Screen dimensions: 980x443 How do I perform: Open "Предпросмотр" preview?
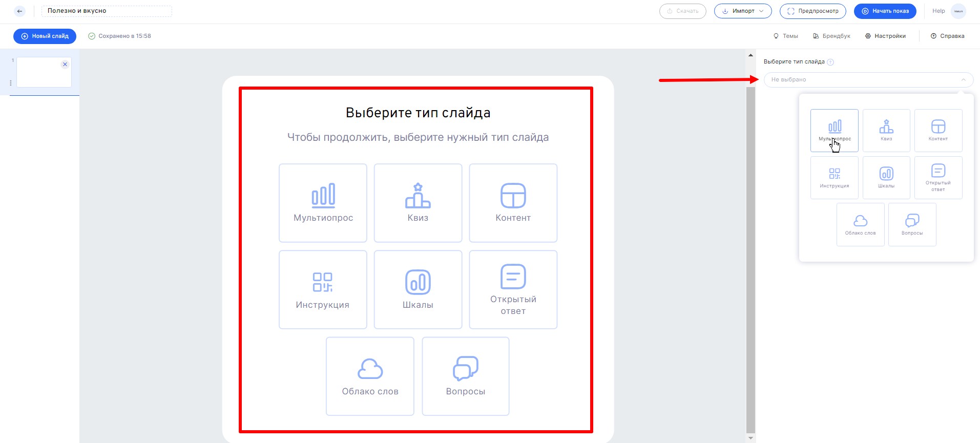(813, 11)
